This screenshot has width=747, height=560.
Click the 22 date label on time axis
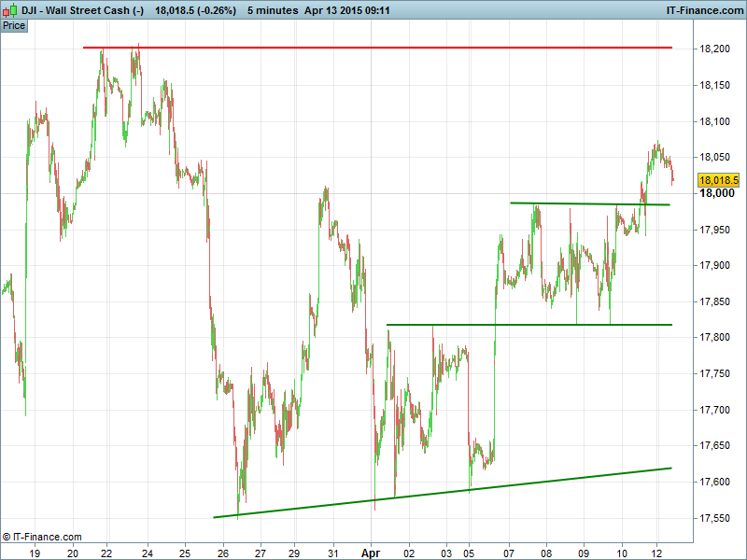(x=106, y=553)
